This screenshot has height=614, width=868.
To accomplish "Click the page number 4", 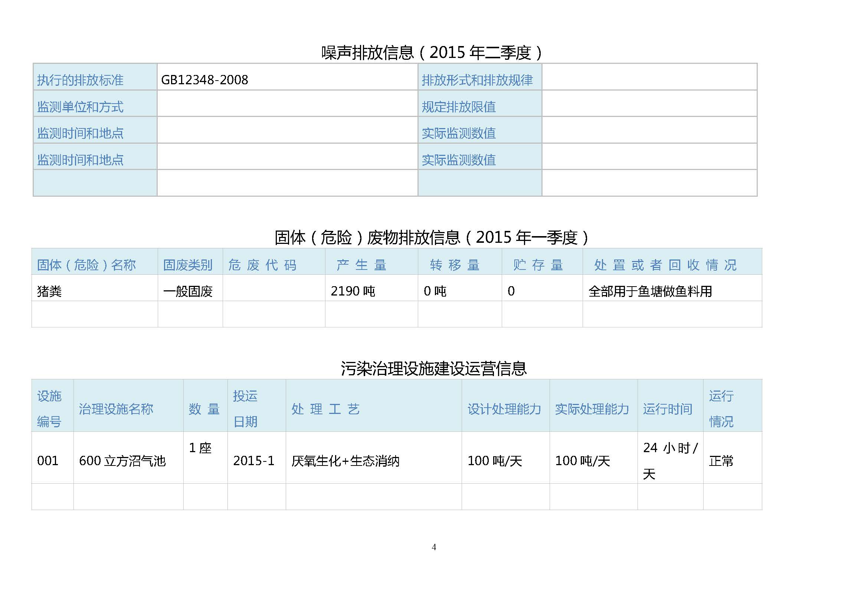I will pyautogui.click(x=434, y=547).
